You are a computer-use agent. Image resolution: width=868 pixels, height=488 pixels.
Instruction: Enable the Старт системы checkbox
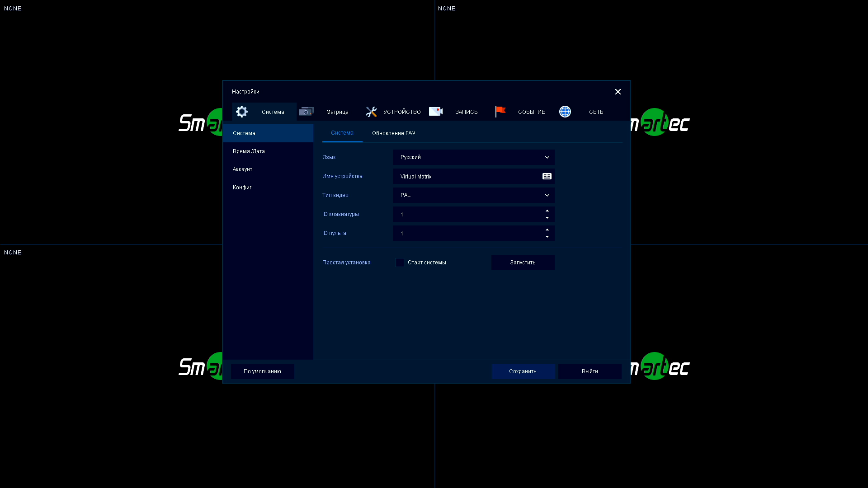point(400,263)
